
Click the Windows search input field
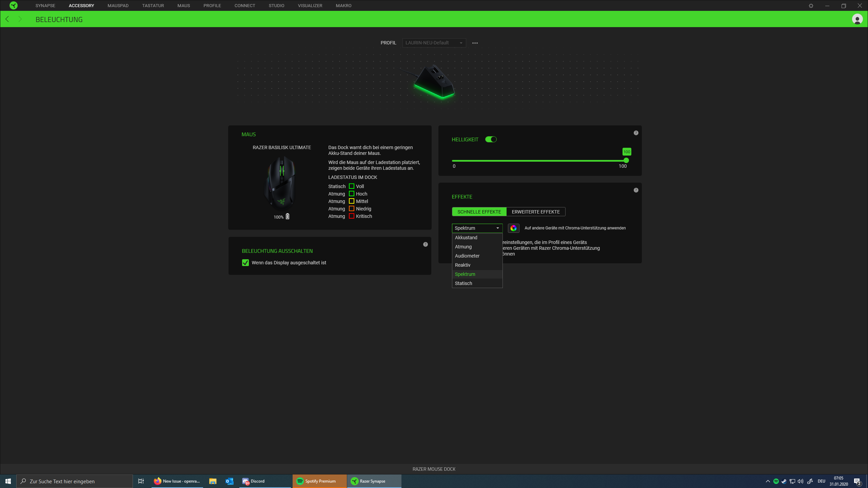[x=75, y=481]
